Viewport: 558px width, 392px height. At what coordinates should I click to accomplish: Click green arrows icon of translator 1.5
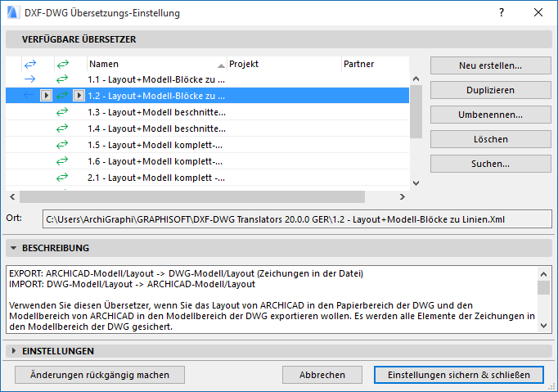coord(62,145)
